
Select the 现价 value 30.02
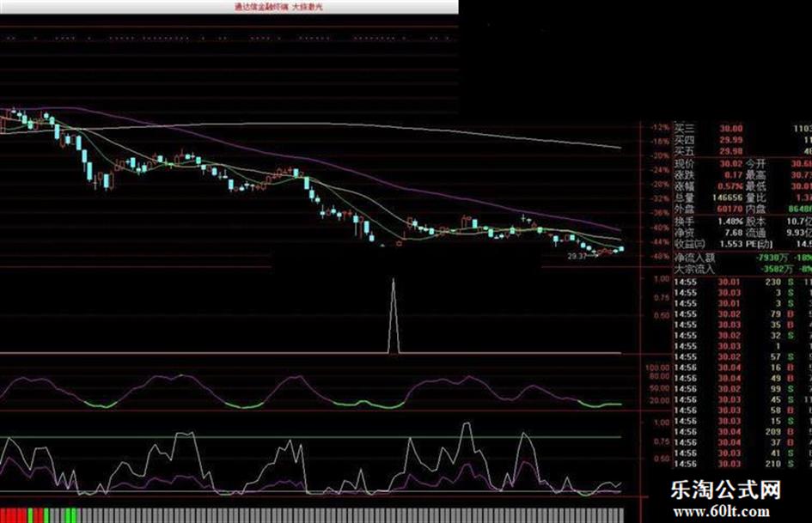(x=731, y=164)
